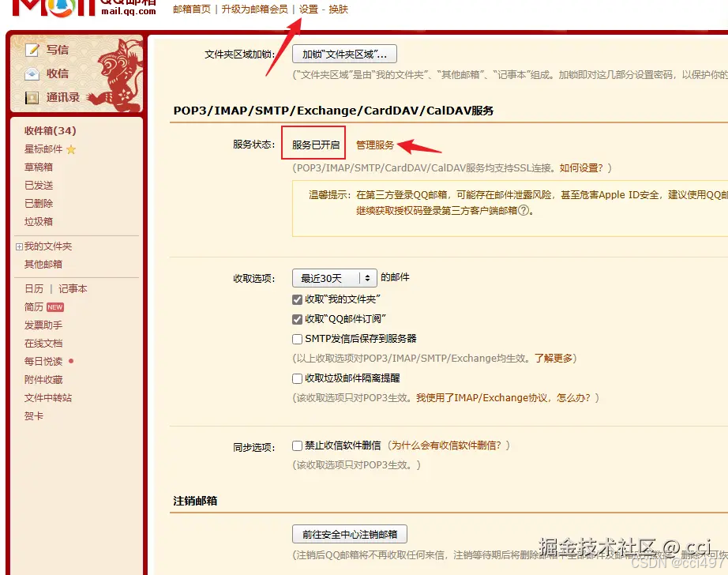This screenshot has height=575, width=728.
Task: Open 文件中转站
Action: coord(48,398)
